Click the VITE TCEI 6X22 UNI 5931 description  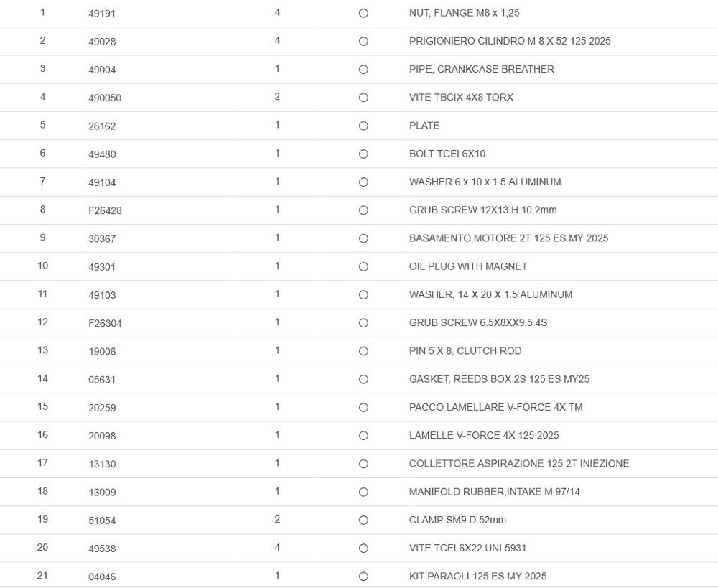click(467, 549)
